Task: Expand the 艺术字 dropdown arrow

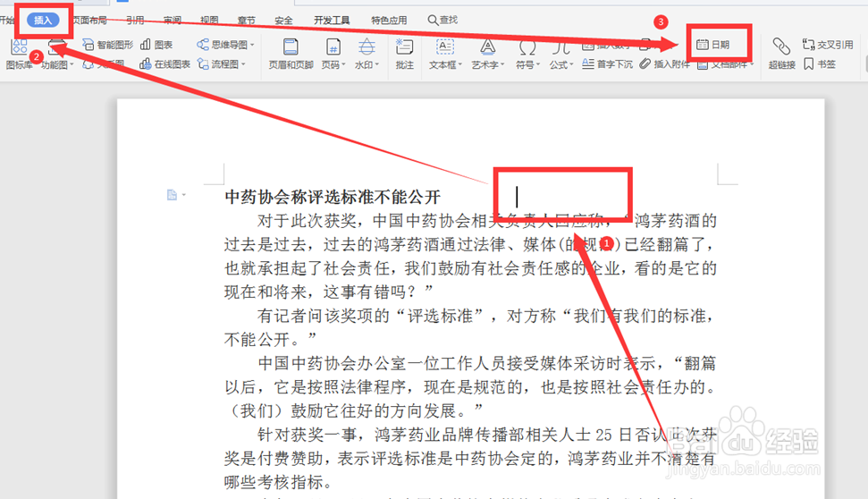Action: [502, 64]
